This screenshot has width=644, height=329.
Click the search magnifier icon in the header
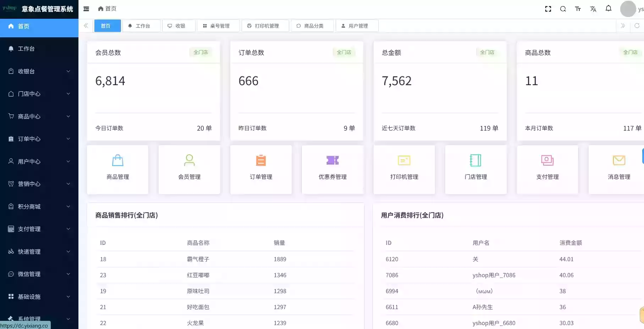pos(563,9)
